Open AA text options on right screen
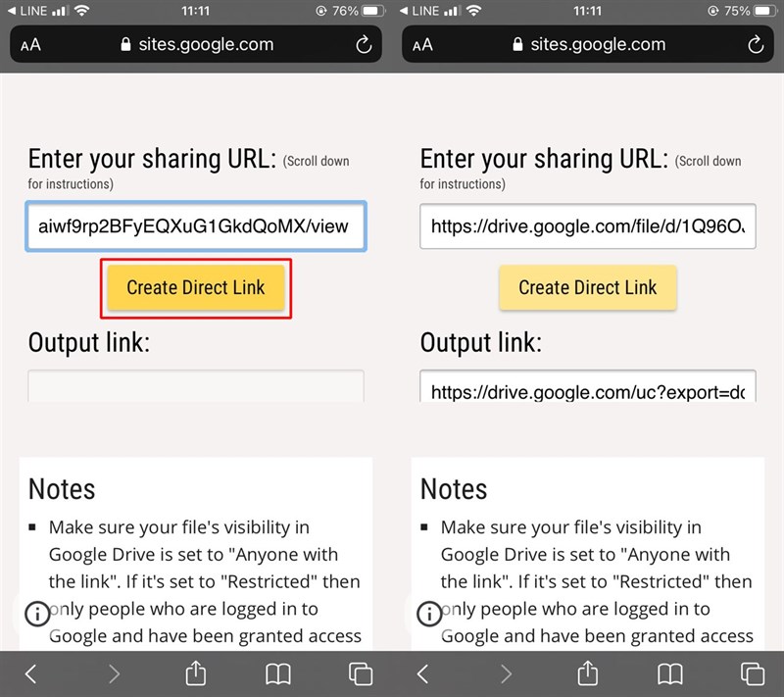The image size is (784, 697). click(420, 44)
